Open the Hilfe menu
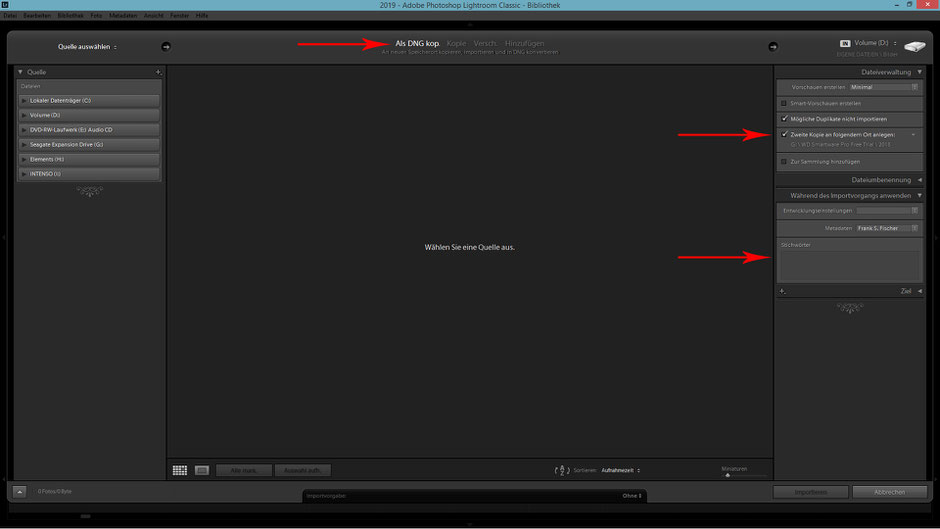The height and width of the screenshot is (529, 940). pyautogui.click(x=202, y=16)
